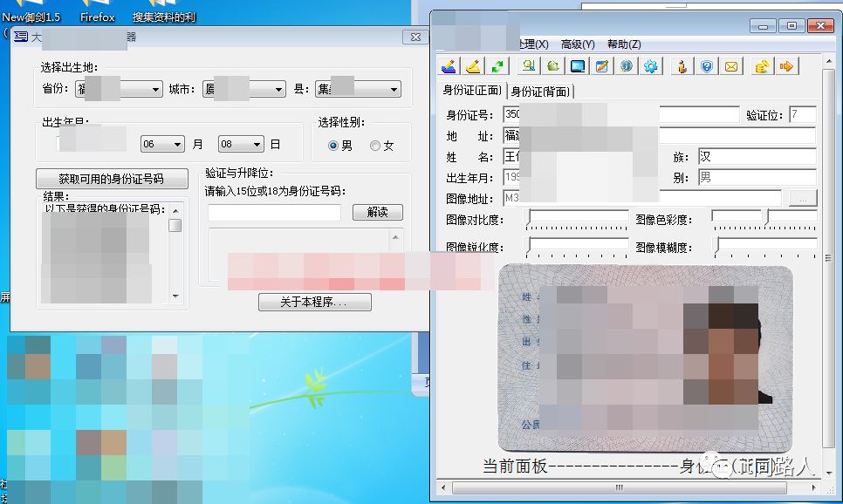Click the 图像对比度 contrast slider
This screenshot has height=504, width=843.
(x=577, y=218)
